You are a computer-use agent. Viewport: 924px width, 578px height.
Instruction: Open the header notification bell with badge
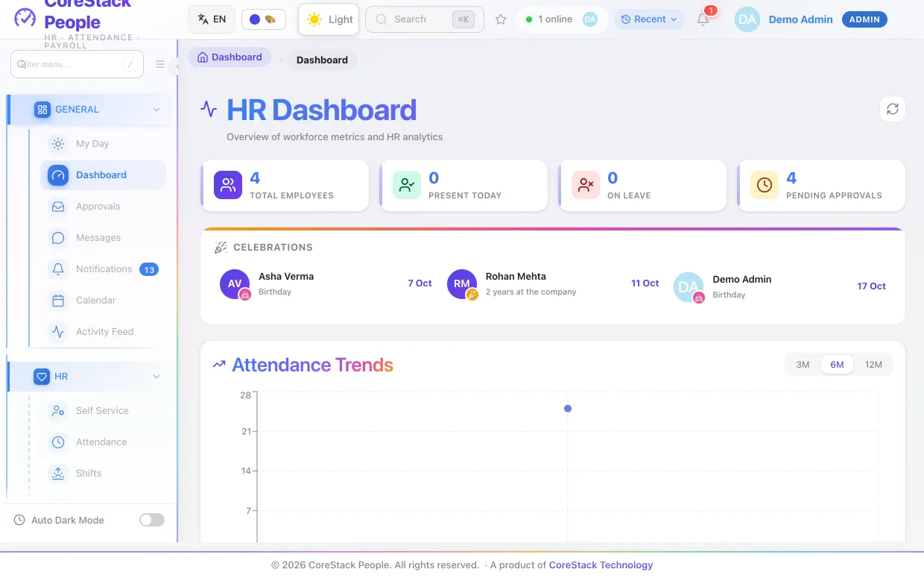pyautogui.click(x=703, y=19)
